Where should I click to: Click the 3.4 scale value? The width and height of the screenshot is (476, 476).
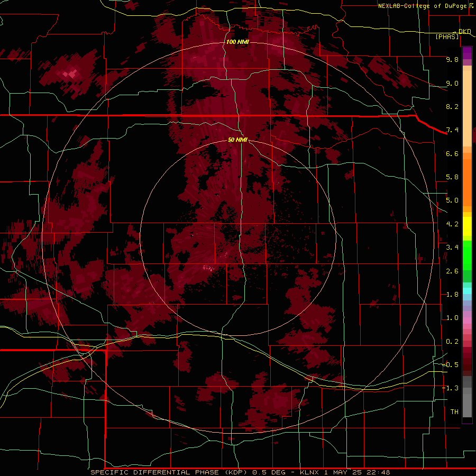click(452, 248)
